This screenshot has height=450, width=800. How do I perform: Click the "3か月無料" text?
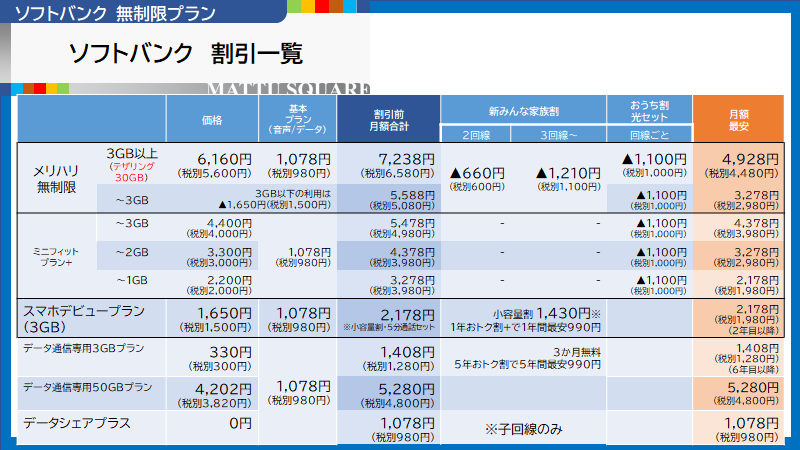pyautogui.click(x=577, y=353)
